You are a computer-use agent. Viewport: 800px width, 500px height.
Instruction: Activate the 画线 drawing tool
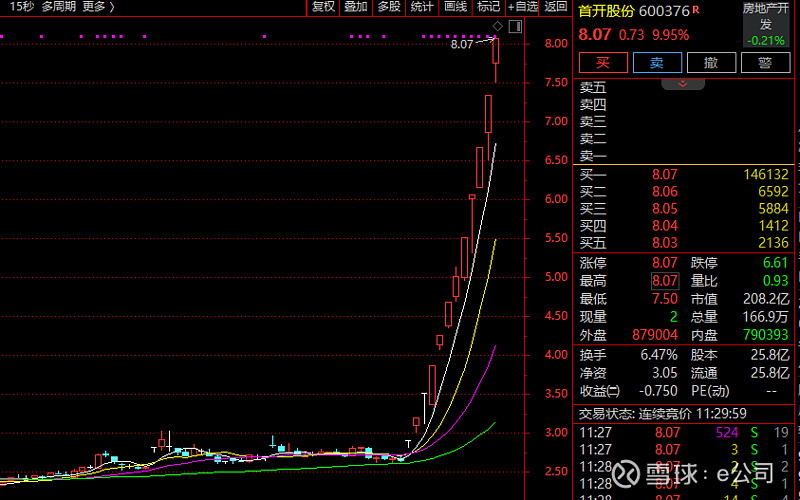pyautogui.click(x=455, y=7)
